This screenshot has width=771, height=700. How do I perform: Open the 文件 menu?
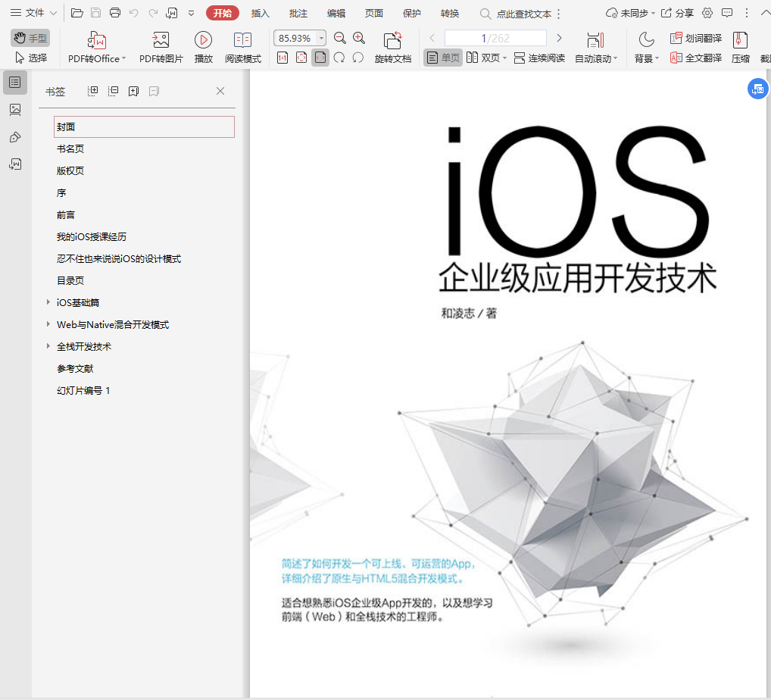(34, 13)
